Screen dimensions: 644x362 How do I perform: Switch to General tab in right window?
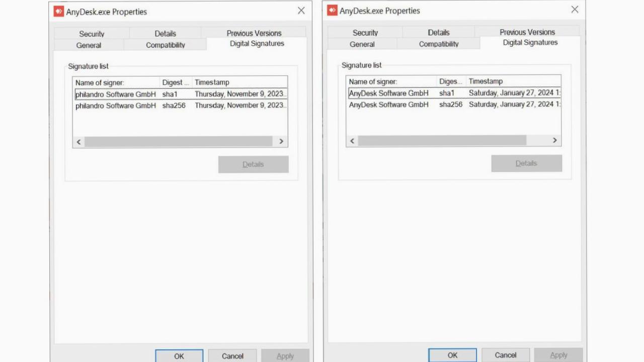(362, 44)
